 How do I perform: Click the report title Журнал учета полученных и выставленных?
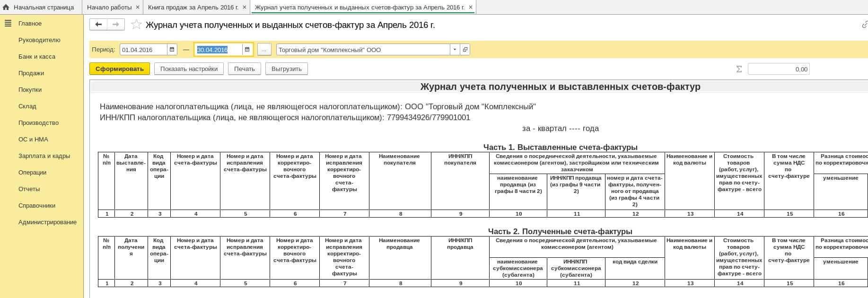point(560,87)
